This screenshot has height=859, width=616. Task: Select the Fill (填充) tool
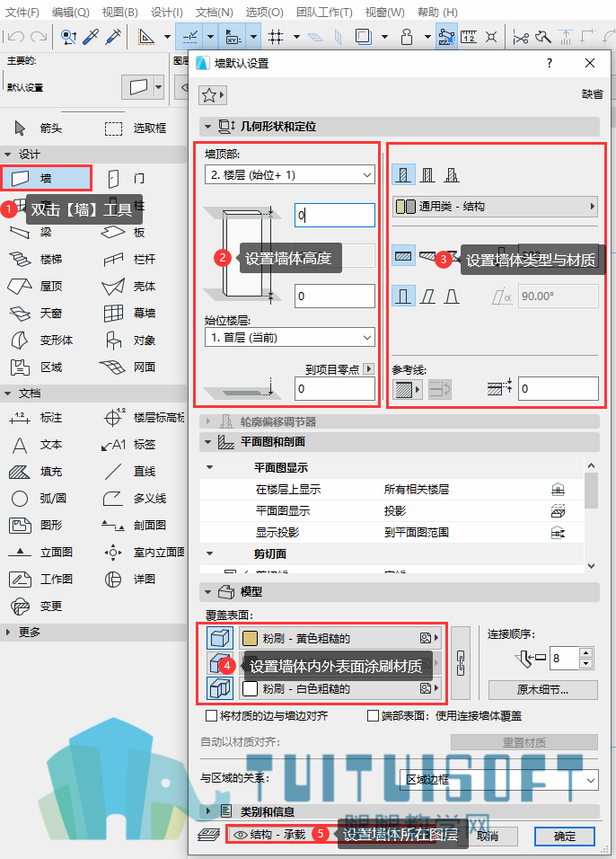[36, 472]
